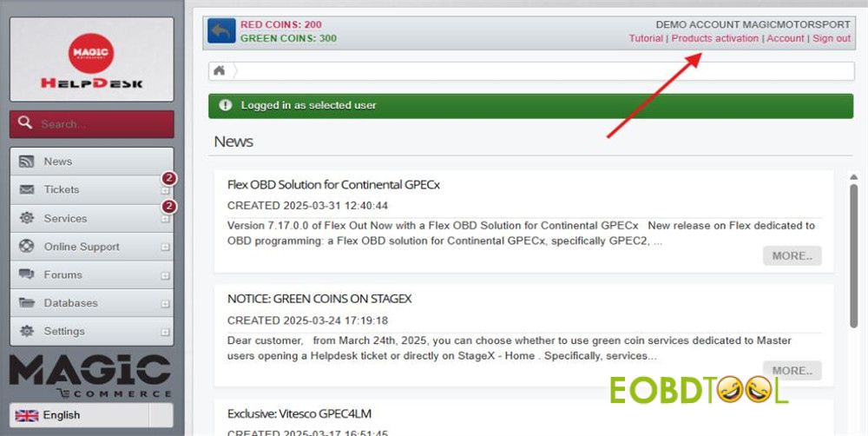
Task: Click the Services notification badge
Action: 169,208
